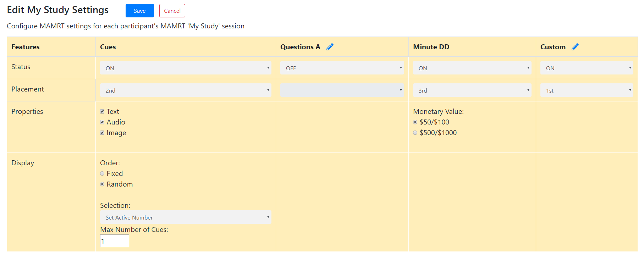Open the Cues Status dropdown
The image size is (644, 255).
coord(186,68)
